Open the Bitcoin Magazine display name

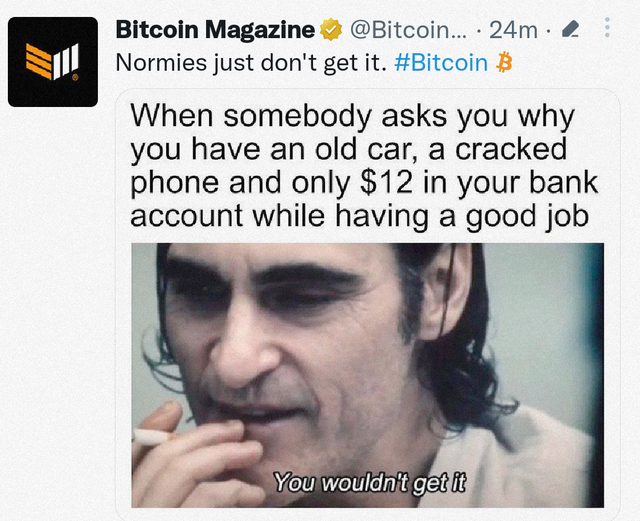[215, 30]
